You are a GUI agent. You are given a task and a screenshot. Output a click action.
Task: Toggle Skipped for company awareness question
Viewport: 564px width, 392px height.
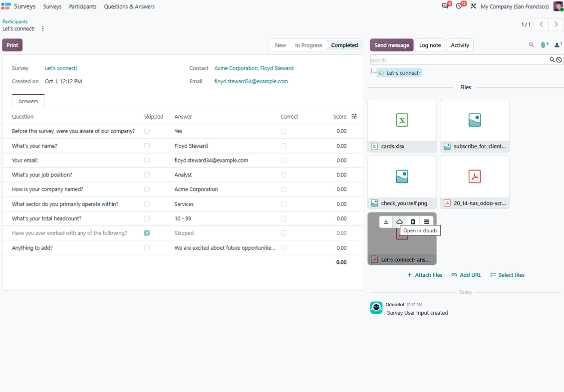pyautogui.click(x=147, y=131)
